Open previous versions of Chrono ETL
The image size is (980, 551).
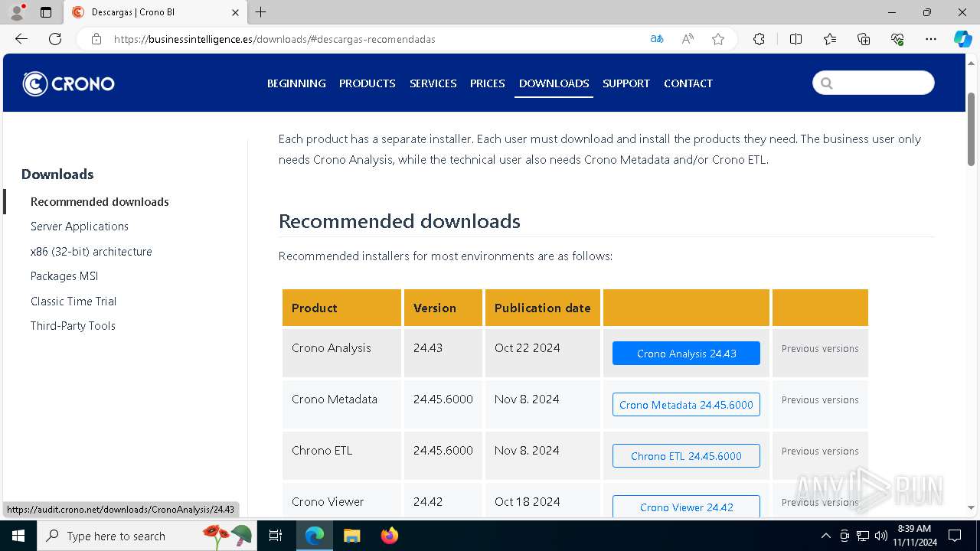pyautogui.click(x=820, y=452)
